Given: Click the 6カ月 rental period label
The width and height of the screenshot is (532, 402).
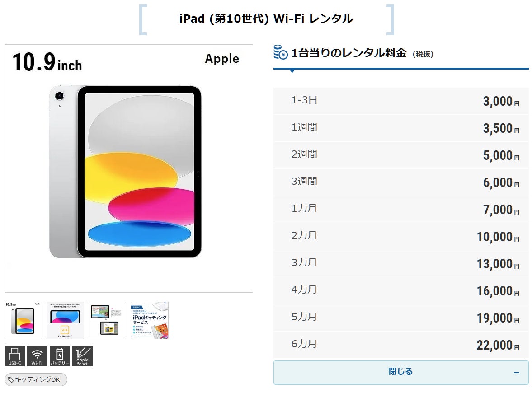Looking at the screenshot, I should (x=304, y=344).
